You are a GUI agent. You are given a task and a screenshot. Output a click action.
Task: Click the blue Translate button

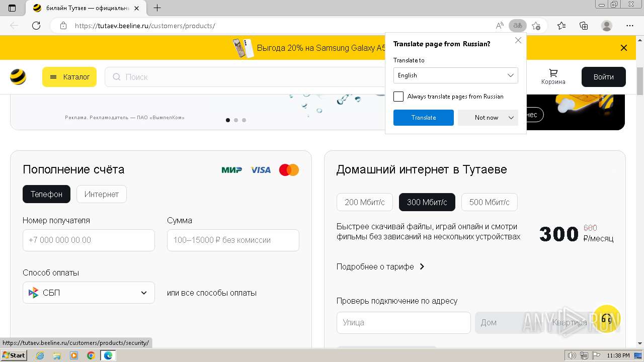(x=424, y=118)
